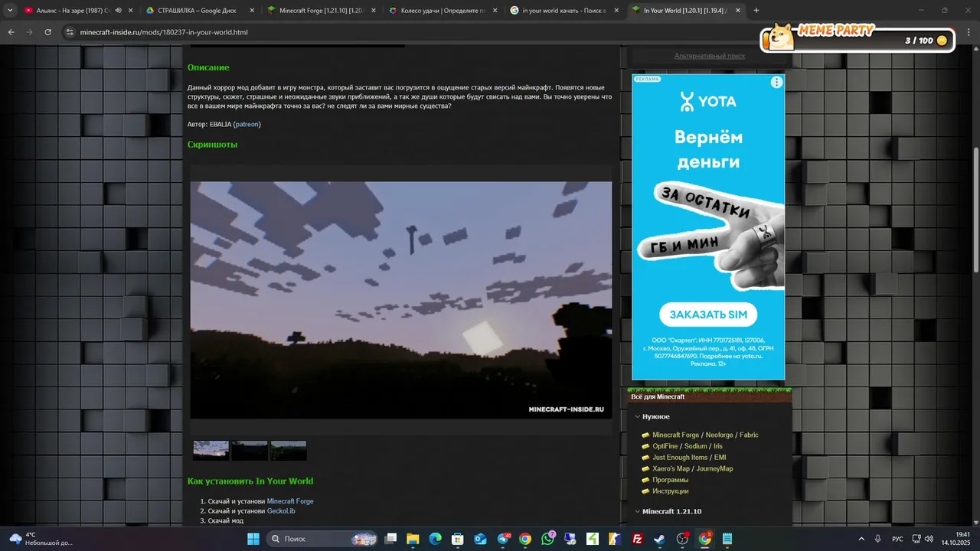Screen dimensions: 980x551
Task: Go back to the previous page
Action: click(11, 32)
